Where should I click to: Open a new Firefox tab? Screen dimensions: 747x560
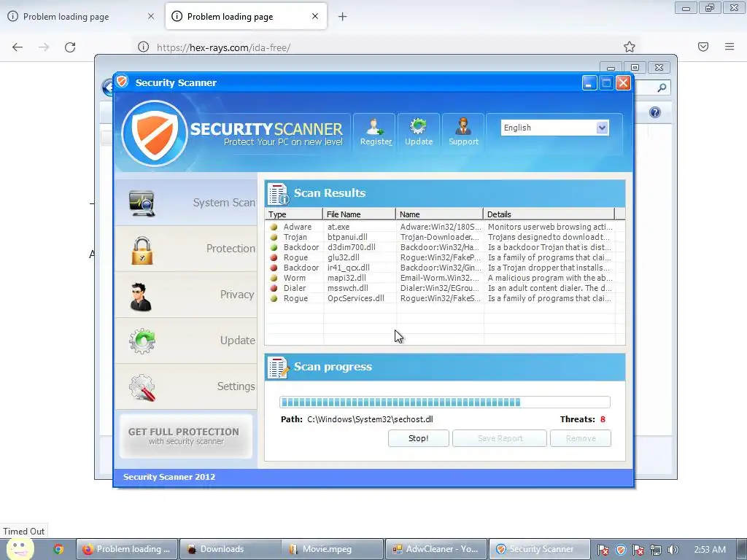click(343, 17)
